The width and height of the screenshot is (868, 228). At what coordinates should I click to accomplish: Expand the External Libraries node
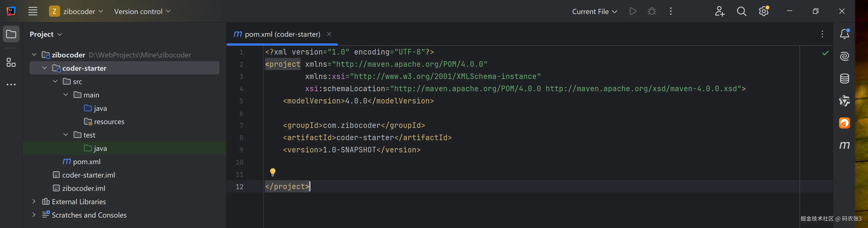coord(34,201)
